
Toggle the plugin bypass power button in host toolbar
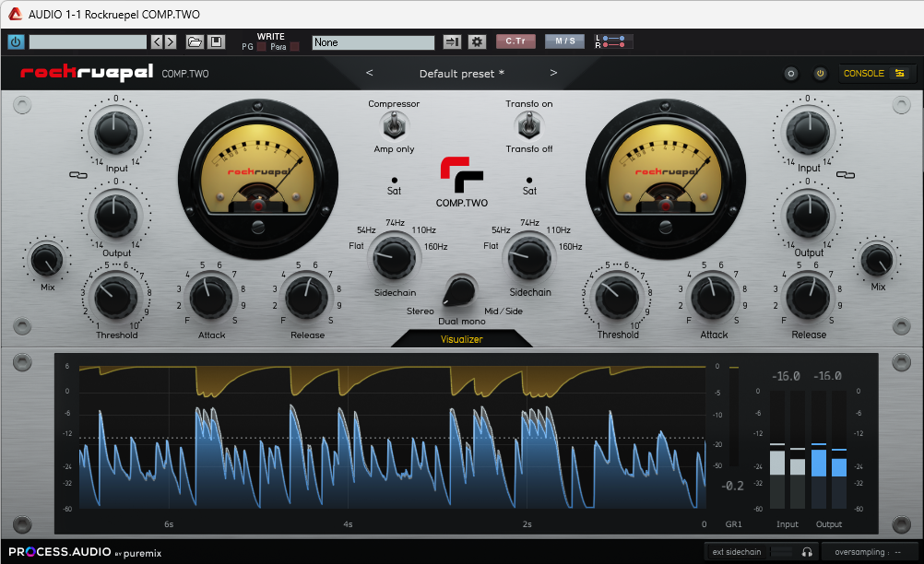[16, 41]
